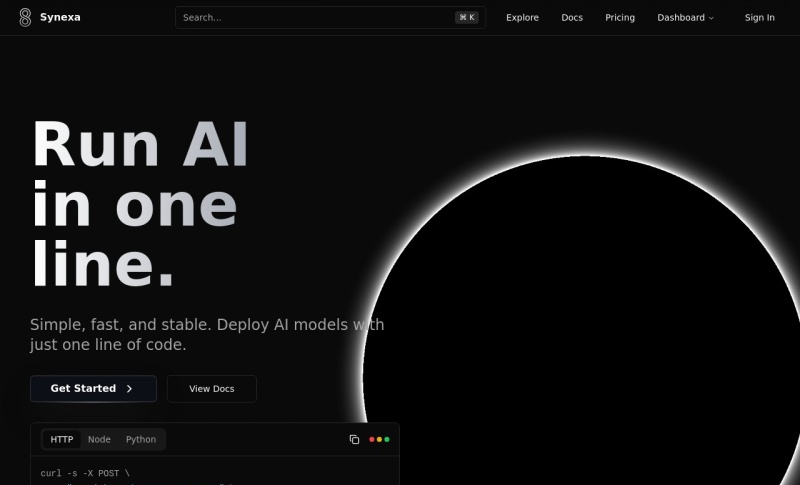Click the Synexa logo icon
Screen dimensions: 800x485
25,17
